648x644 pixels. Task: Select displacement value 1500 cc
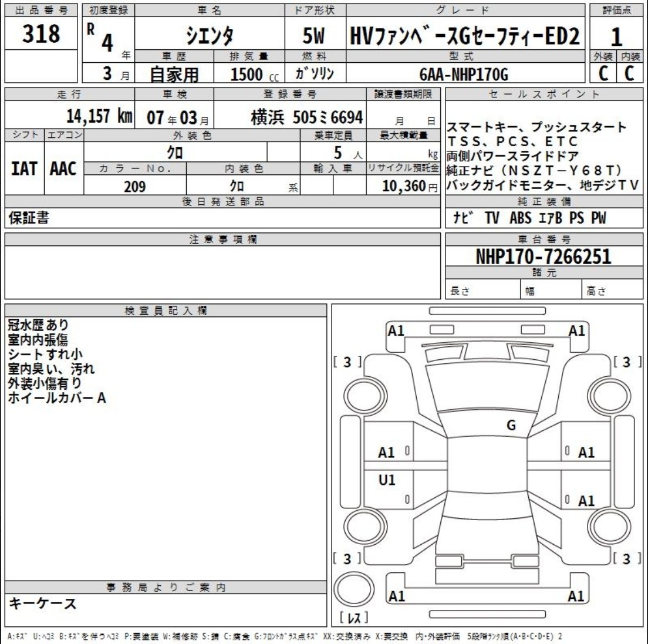[254, 75]
